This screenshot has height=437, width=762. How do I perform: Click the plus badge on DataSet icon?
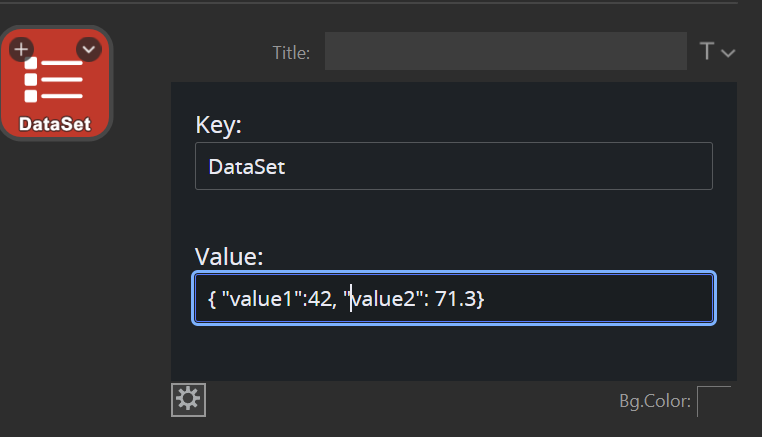(21, 48)
